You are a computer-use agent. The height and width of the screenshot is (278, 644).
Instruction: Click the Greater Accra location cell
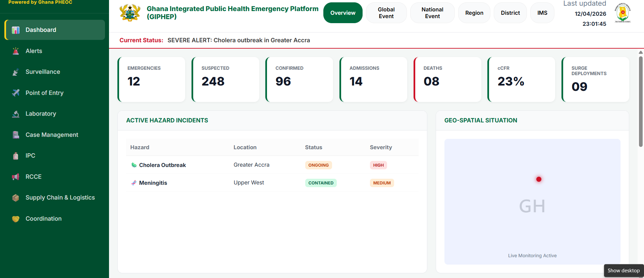point(252,165)
